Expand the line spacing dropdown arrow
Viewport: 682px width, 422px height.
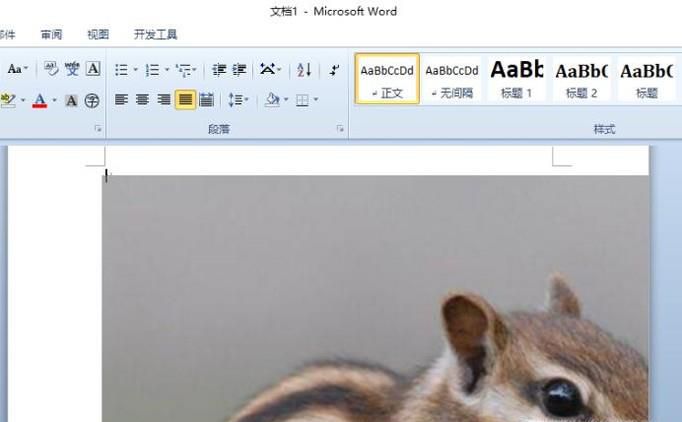pyautogui.click(x=247, y=100)
